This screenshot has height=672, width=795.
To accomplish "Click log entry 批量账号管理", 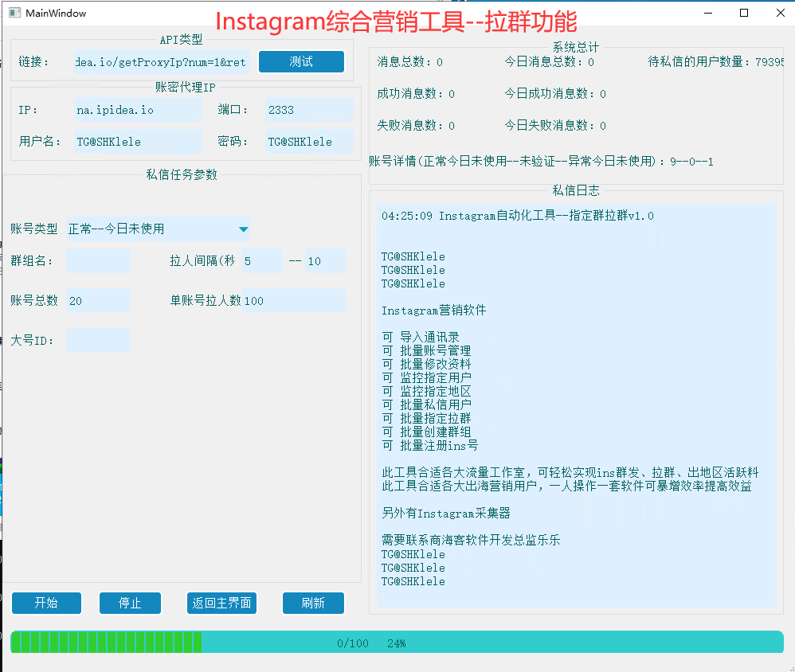I will 426,350.
